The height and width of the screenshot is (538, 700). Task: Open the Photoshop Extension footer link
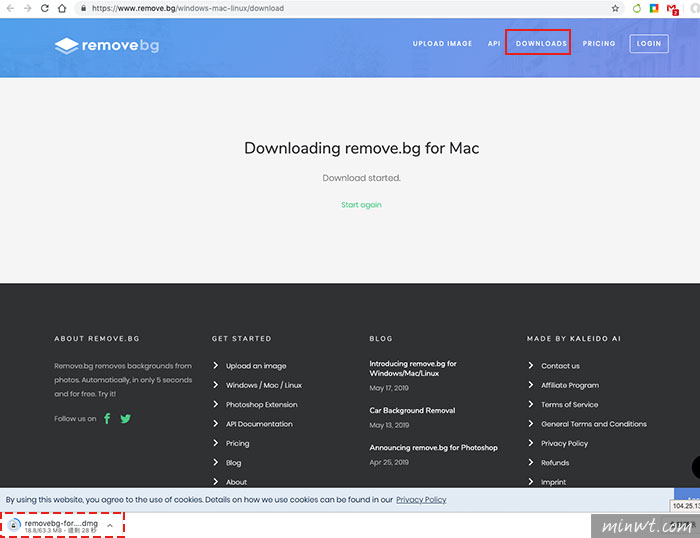[261, 405]
